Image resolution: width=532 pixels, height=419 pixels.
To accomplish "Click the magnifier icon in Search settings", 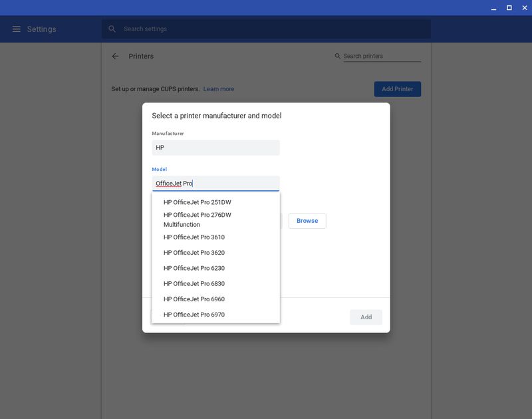I will tap(112, 29).
